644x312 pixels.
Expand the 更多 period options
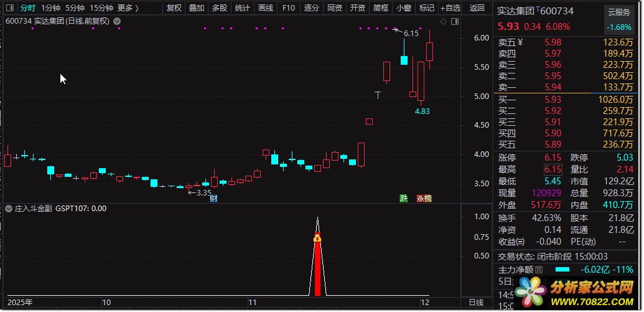128,8
